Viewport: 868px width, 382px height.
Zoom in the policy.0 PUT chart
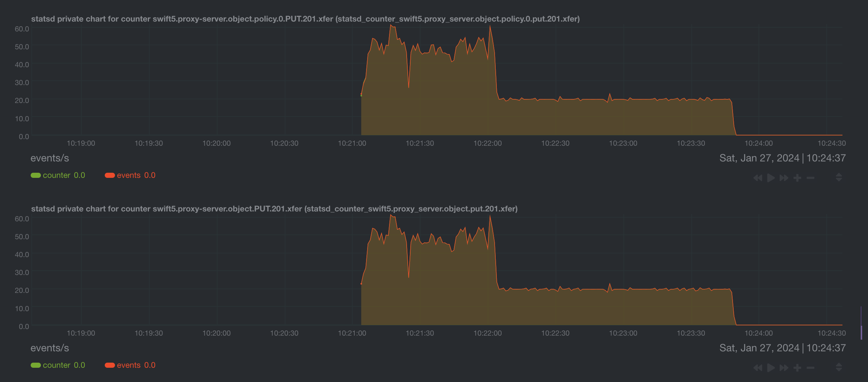(x=798, y=178)
